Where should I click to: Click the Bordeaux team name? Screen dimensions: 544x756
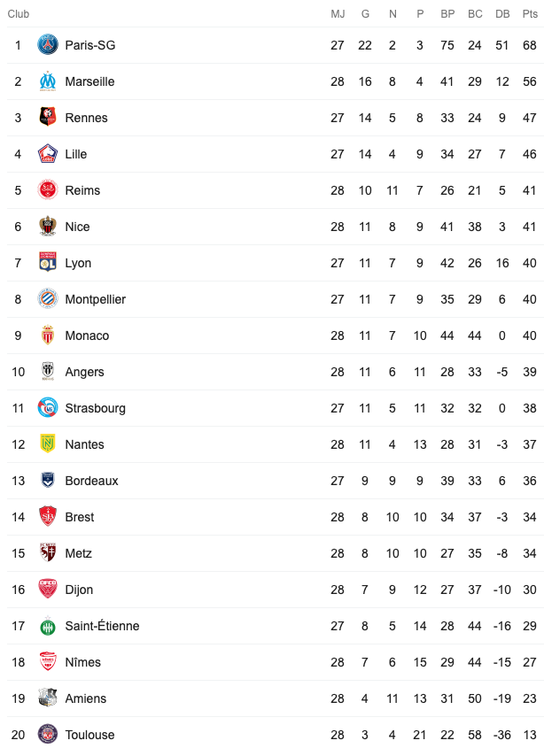tap(92, 481)
